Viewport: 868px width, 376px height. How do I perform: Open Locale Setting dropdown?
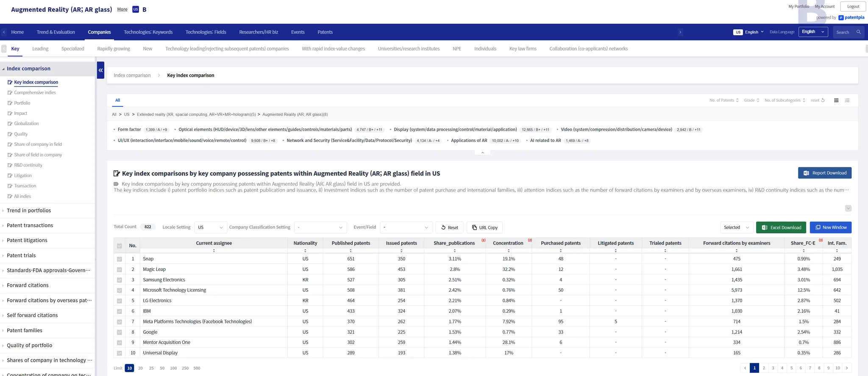coord(210,228)
